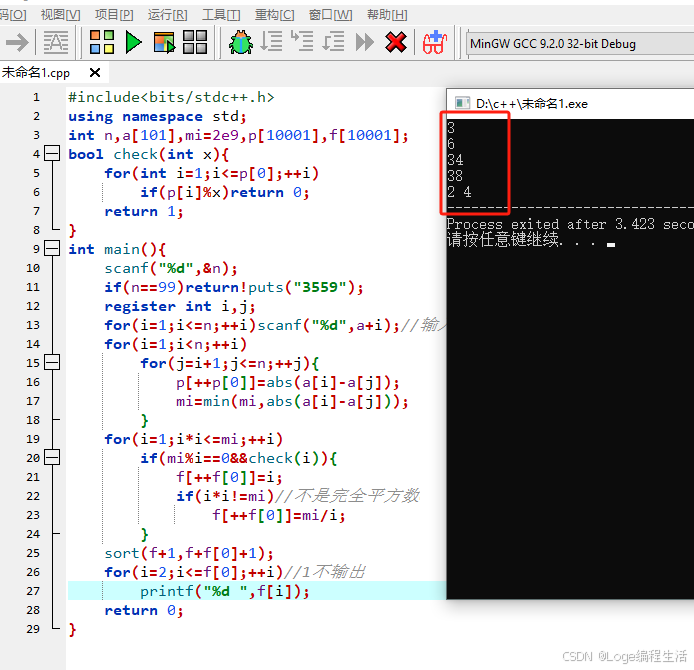Click 'mi=min(mi,abs(a[i]-a[j]));' line
The height and width of the screenshot is (670, 694).
(292, 401)
